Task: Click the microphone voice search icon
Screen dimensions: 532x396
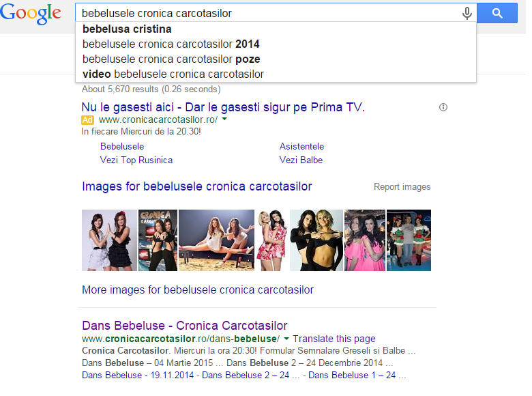Action: tap(467, 13)
